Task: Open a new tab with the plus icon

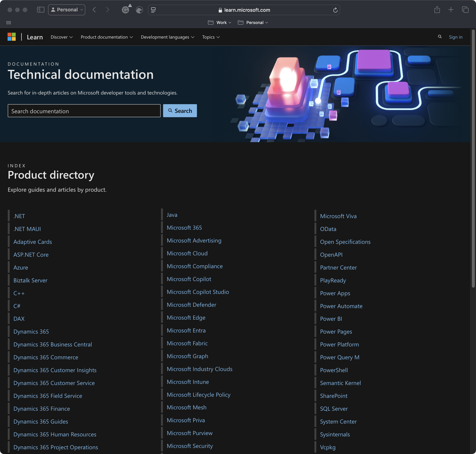Action: (x=451, y=10)
